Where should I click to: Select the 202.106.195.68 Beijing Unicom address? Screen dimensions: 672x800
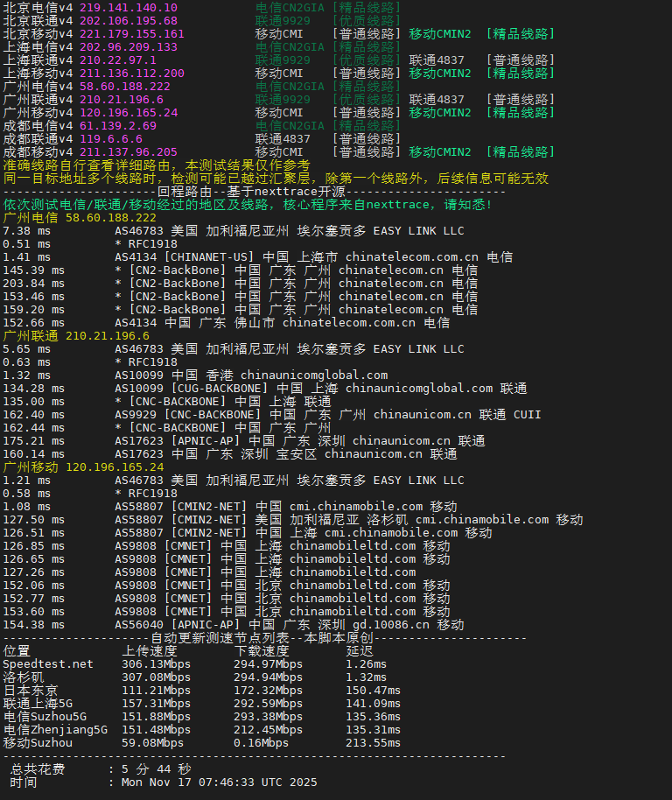(128, 20)
